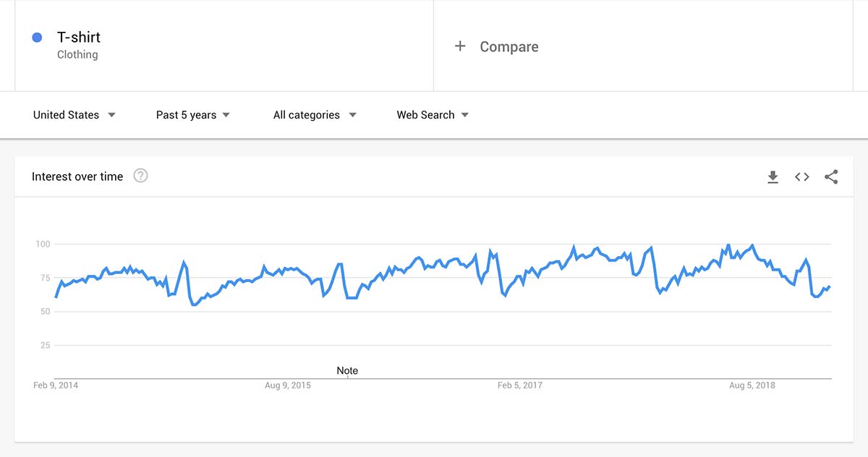
Task: Click the Web Search dropdown arrow
Action: (x=465, y=114)
